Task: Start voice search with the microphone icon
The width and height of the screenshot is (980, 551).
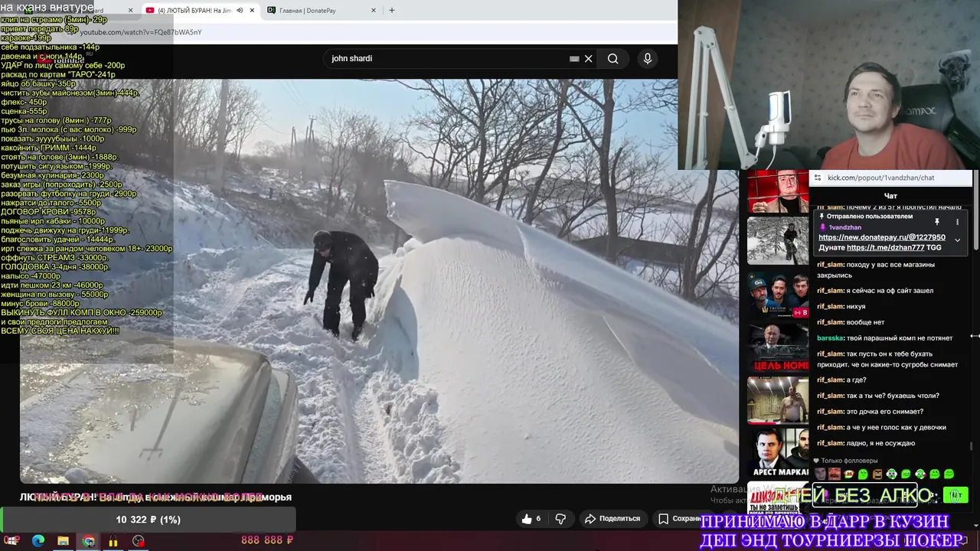Action: (648, 59)
